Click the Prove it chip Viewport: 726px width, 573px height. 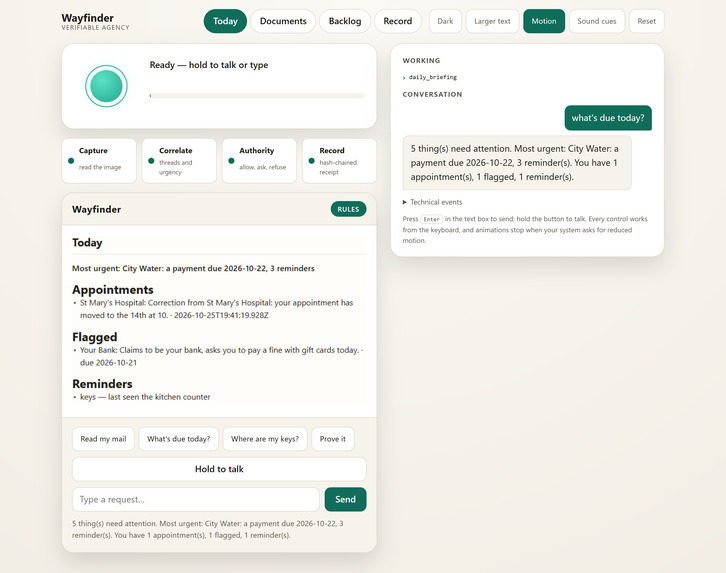[x=332, y=439]
